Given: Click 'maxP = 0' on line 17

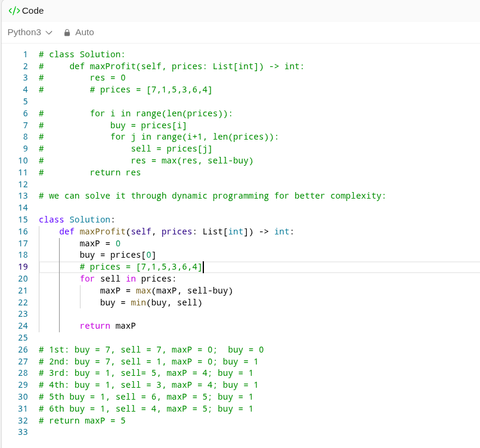Looking at the screenshot, I should click(100, 243).
